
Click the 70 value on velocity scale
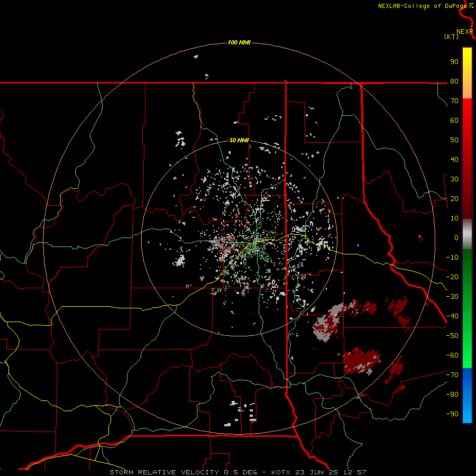click(x=454, y=101)
